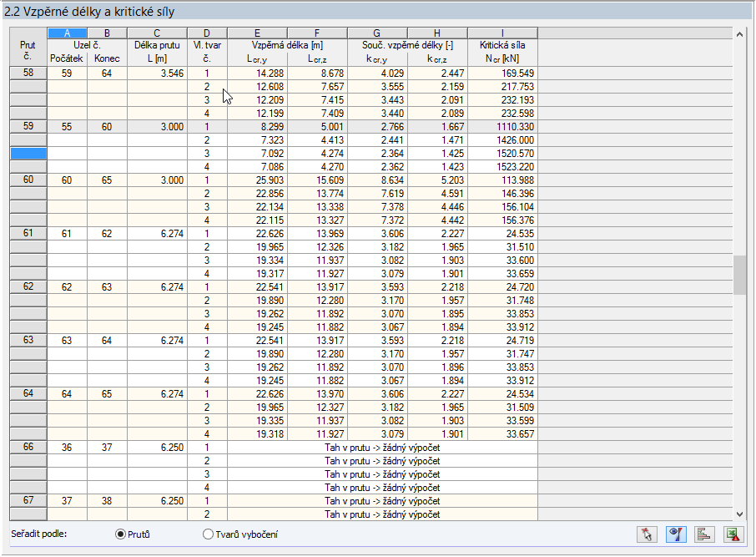756x557 pixels.
Task: Click the pick-member-in-graphic cursor icon
Action: point(647,534)
